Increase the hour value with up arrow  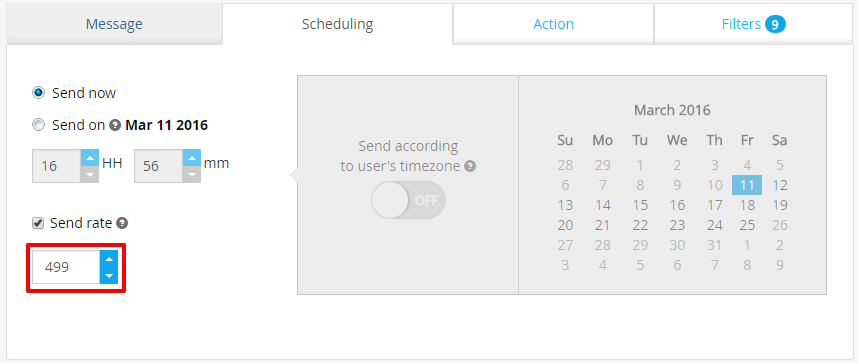point(90,158)
